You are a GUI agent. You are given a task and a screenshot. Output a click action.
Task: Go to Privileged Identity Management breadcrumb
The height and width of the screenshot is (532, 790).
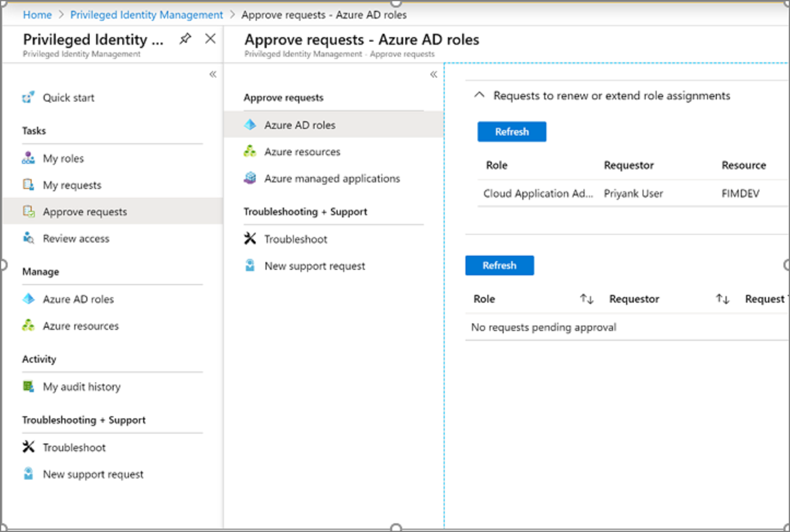[146, 15]
